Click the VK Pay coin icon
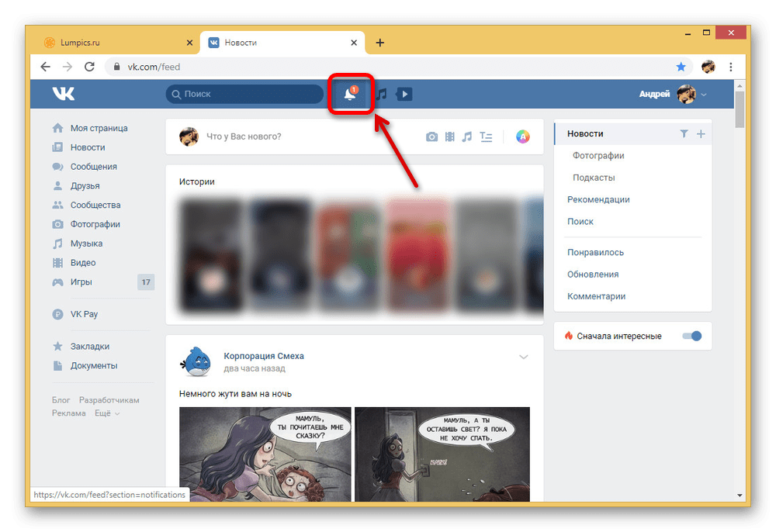 [58, 314]
